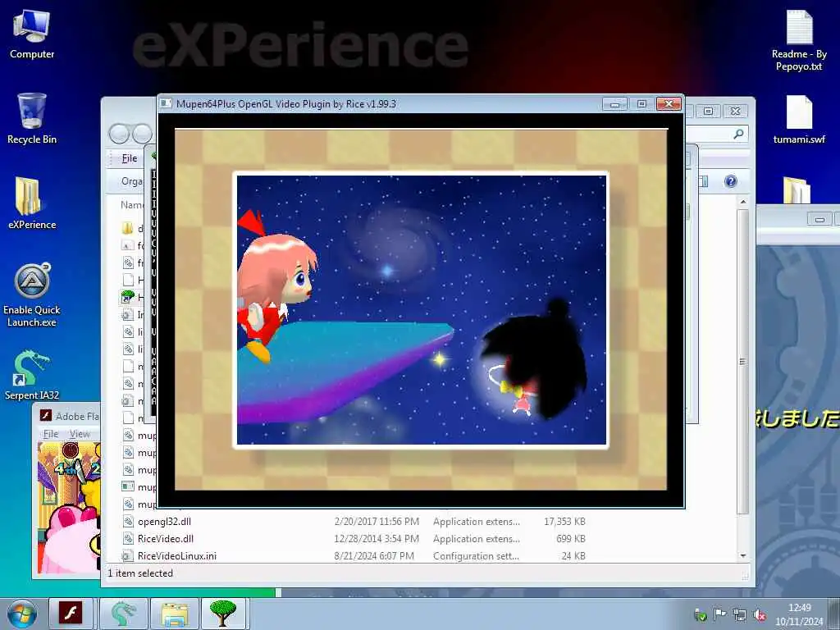Click 24 KB size cell

click(x=573, y=555)
